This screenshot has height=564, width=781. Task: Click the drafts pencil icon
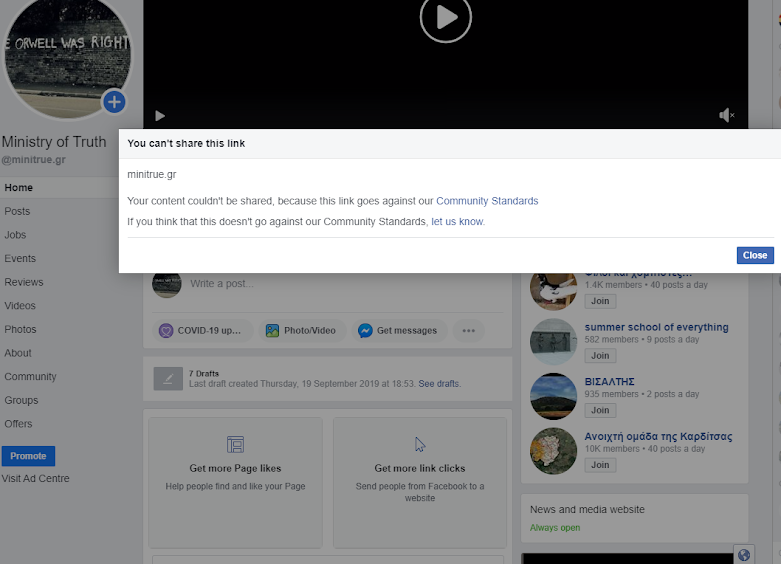coord(168,379)
